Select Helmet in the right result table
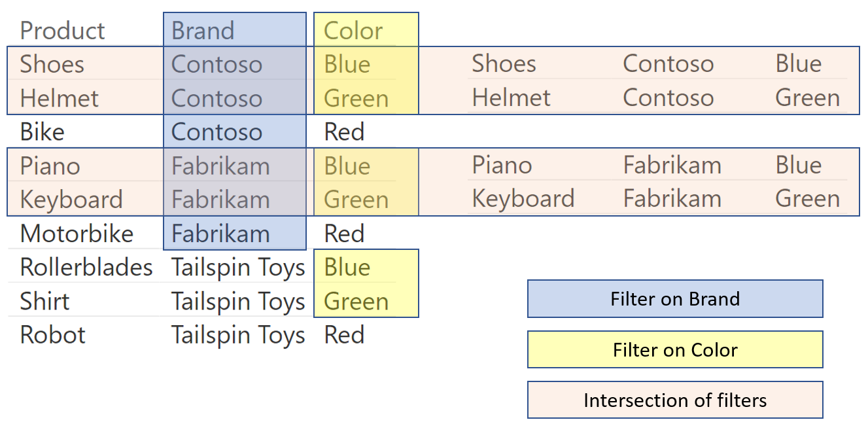 [511, 97]
